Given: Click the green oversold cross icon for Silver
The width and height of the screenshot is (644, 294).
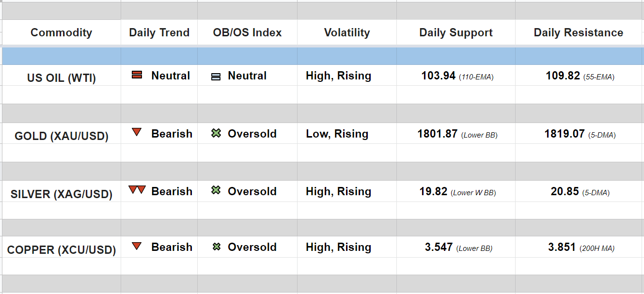Looking at the screenshot, I should [x=216, y=190].
